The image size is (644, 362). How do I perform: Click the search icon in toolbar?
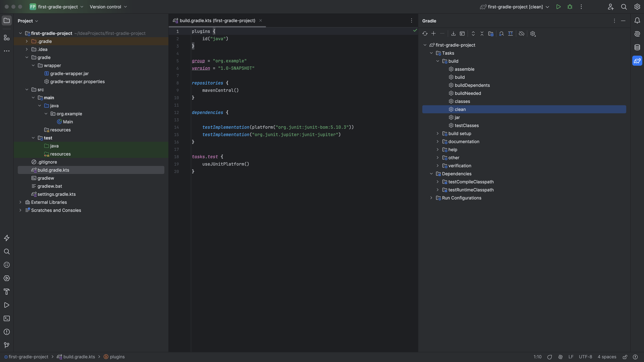tap(624, 7)
